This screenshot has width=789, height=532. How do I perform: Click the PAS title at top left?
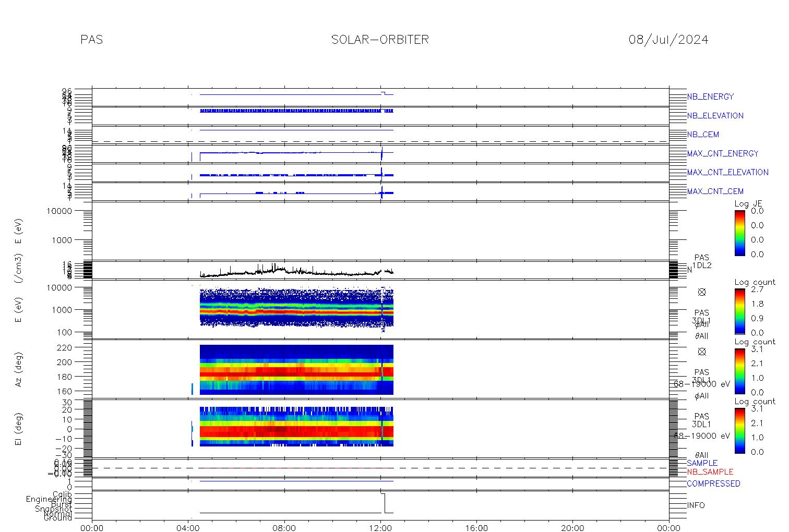coord(92,40)
